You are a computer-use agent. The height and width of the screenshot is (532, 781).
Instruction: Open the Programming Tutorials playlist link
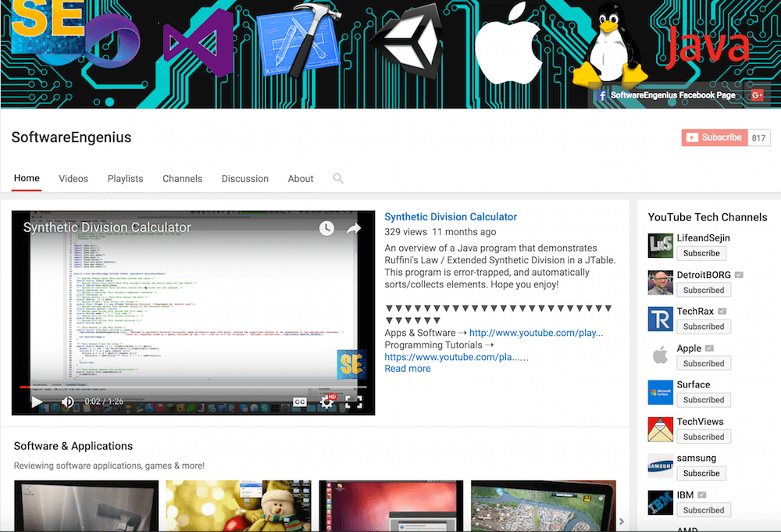pos(453,357)
